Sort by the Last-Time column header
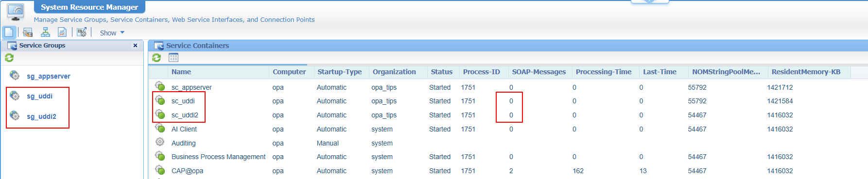The width and height of the screenshot is (868, 179). point(660,72)
